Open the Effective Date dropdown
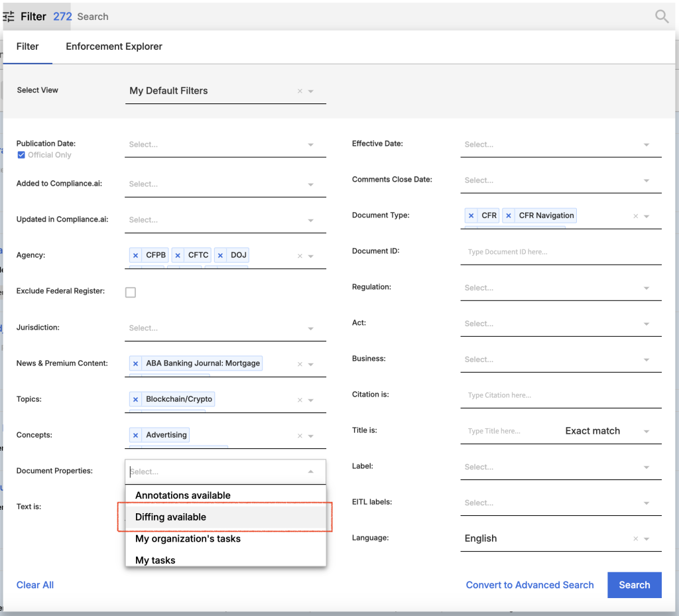The width and height of the screenshot is (679, 616). 560,145
